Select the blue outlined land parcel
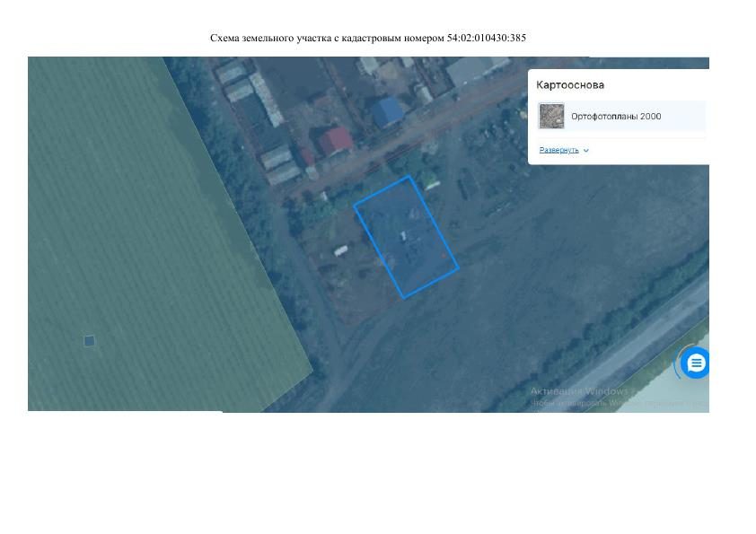The width and height of the screenshot is (756, 534). [406, 237]
